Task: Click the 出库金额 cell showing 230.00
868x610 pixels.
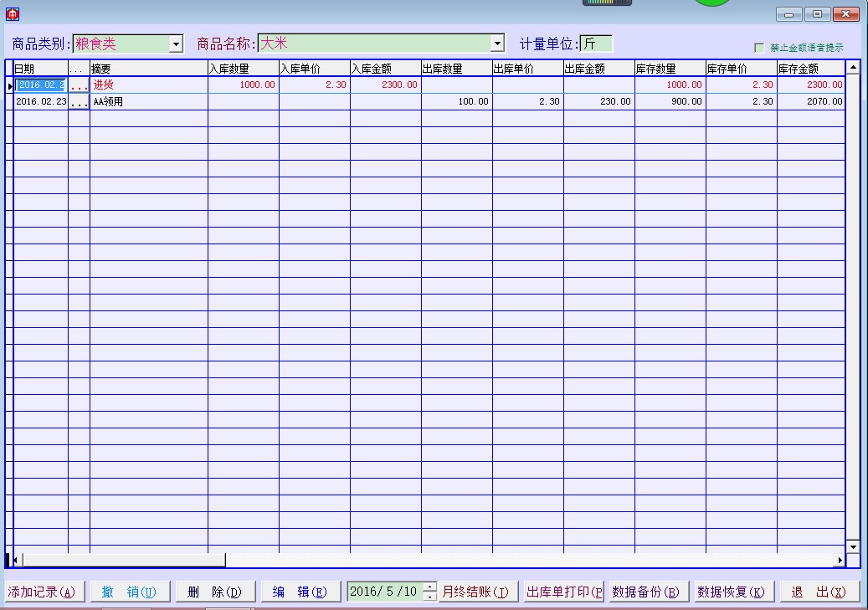Action: tap(599, 102)
